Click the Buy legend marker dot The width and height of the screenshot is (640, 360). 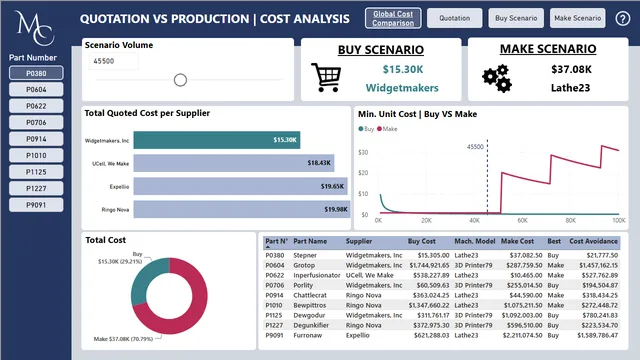pyautogui.click(x=360, y=129)
